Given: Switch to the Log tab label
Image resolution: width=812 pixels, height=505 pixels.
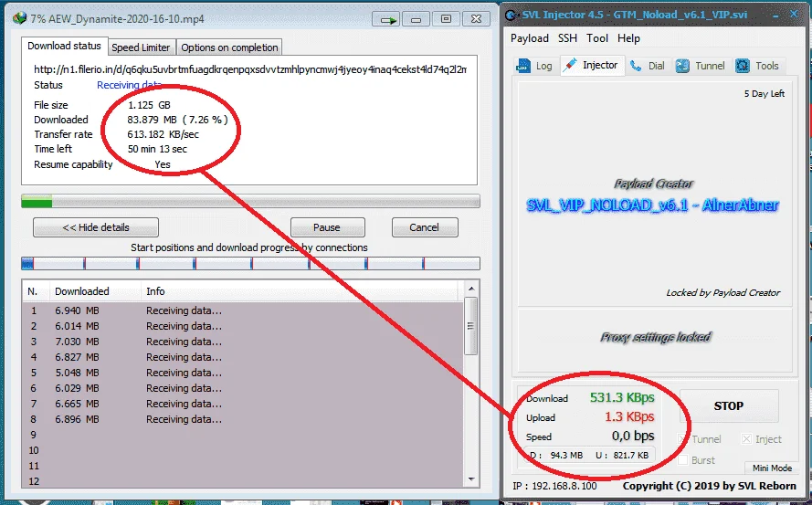Looking at the screenshot, I should click(543, 66).
